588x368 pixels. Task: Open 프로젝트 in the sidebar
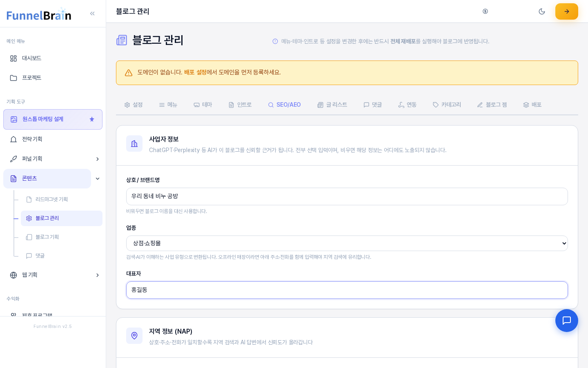point(53,78)
